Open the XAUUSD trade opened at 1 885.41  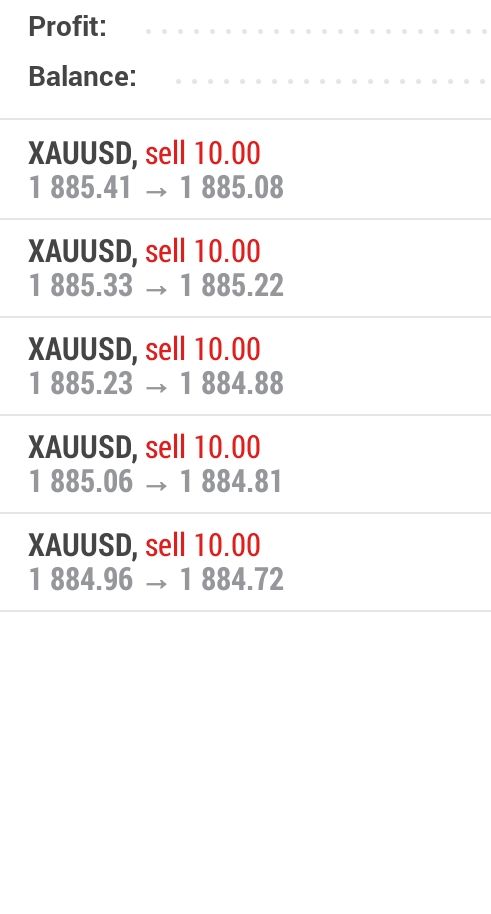[246, 170]
